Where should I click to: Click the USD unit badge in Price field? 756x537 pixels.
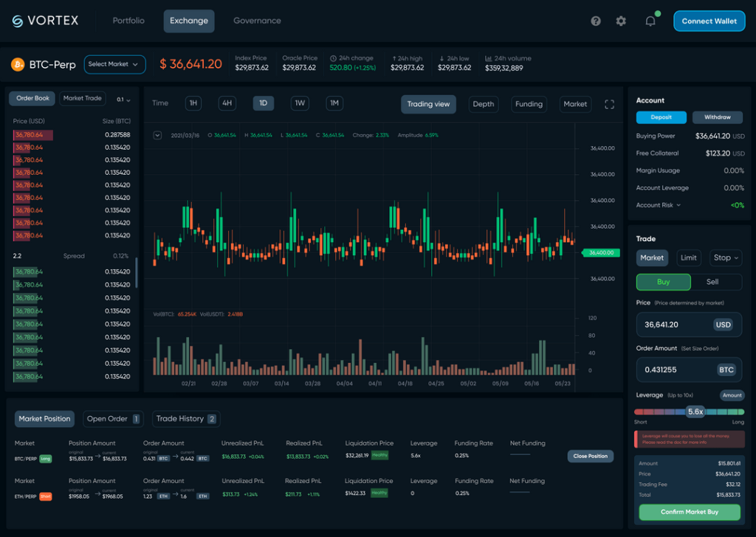coord(724,325)
